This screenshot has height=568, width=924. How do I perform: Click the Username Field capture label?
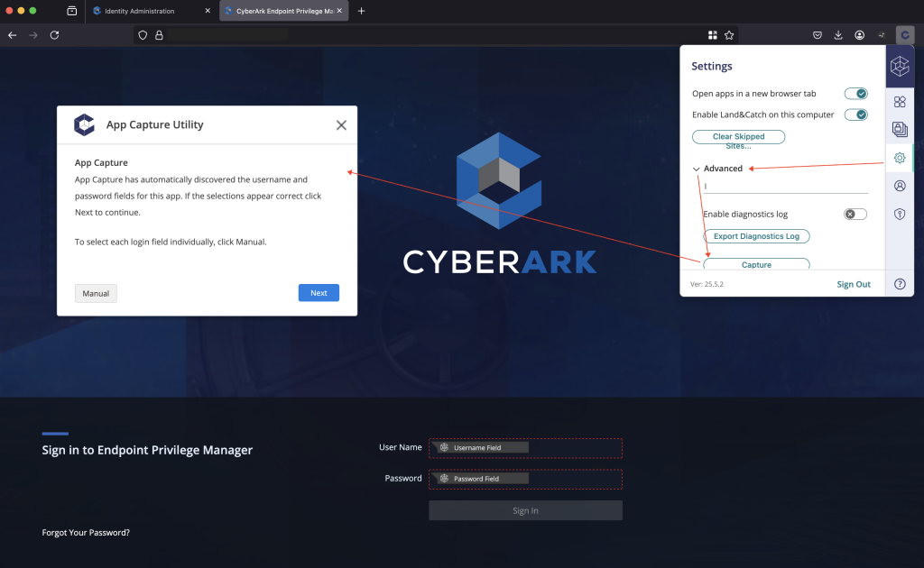pos(483,448)
